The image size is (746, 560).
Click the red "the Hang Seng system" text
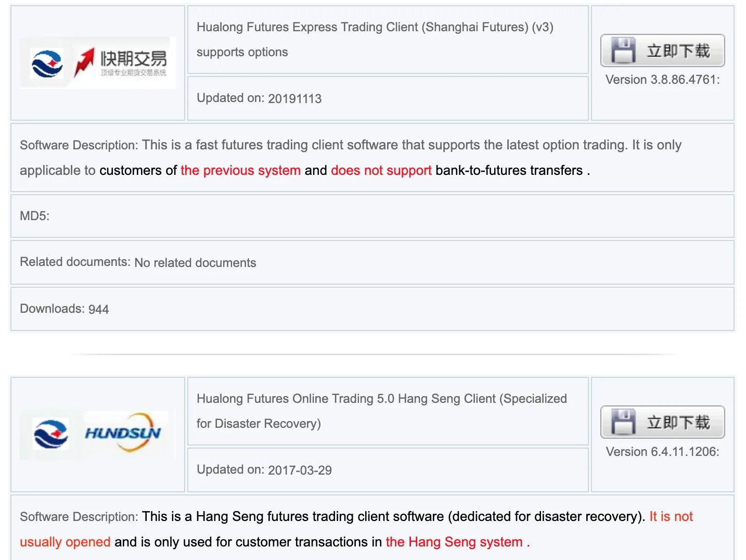coord(454,542)
